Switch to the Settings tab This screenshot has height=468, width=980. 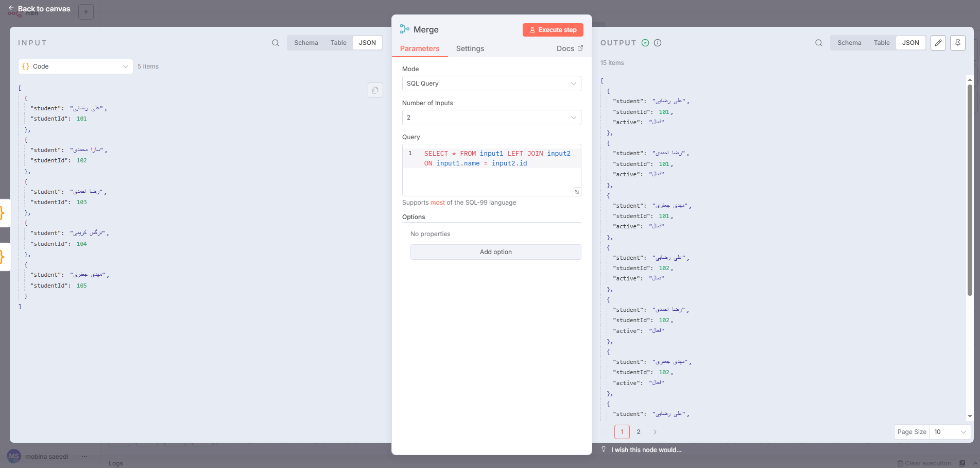coord(470,48)
